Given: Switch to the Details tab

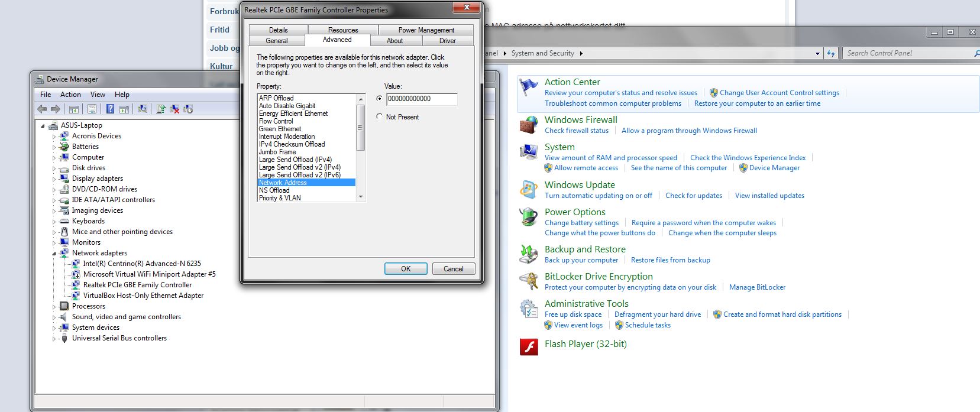Looking at the screenshot, I should click(279, 30).
